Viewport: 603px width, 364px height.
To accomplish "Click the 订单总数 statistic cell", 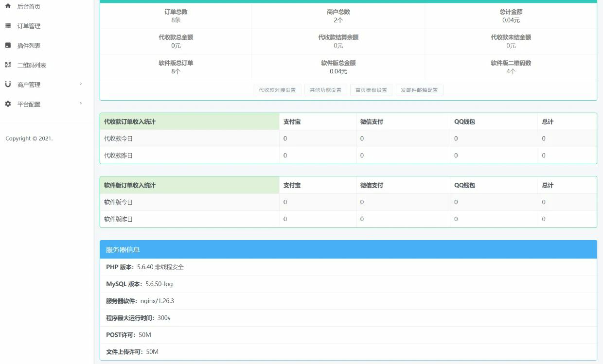I will [176, 15].
